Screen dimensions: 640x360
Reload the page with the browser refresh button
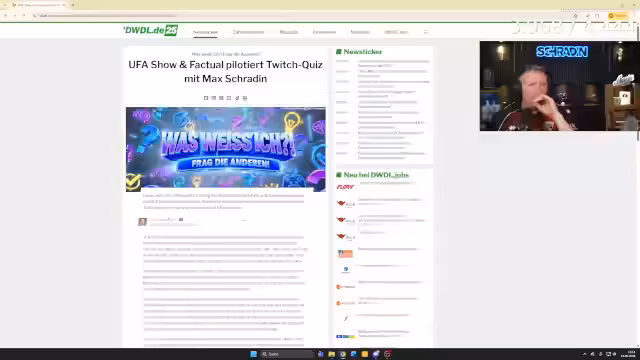point(24,16)
